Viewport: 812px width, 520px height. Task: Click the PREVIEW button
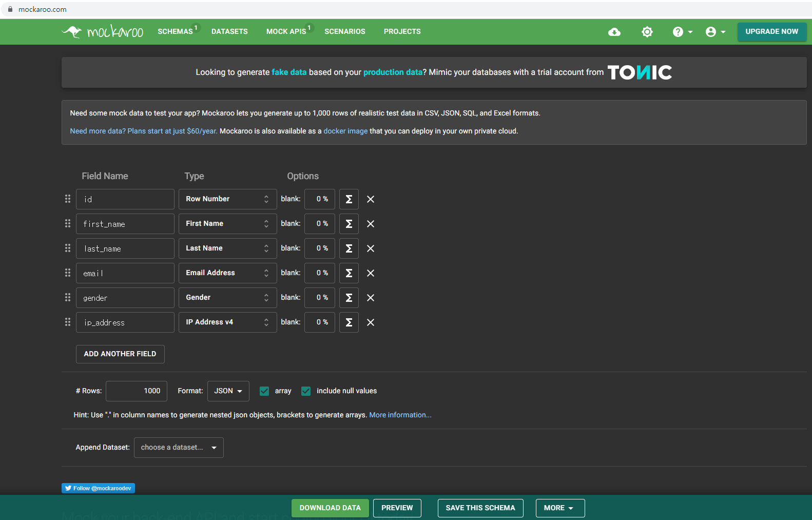pos(397,508)
